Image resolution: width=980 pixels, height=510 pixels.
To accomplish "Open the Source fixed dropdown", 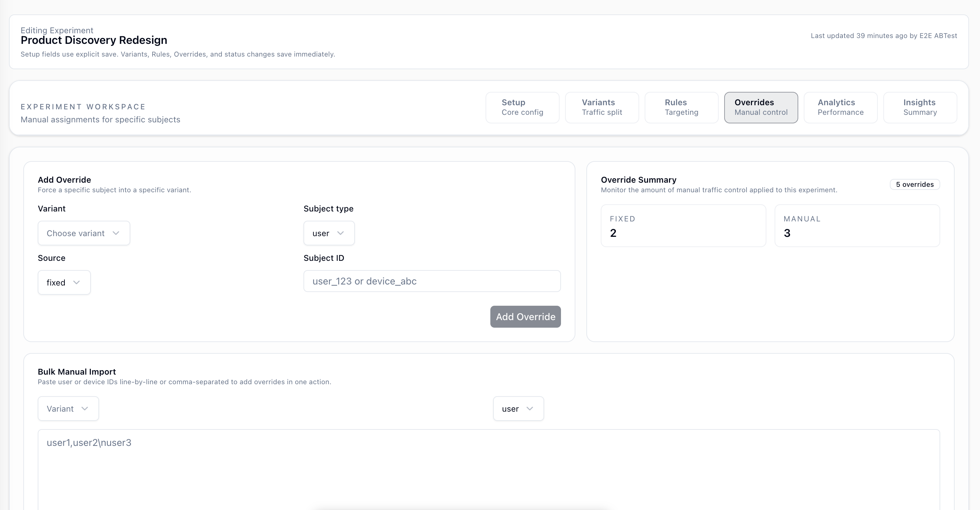I will 64,282.
